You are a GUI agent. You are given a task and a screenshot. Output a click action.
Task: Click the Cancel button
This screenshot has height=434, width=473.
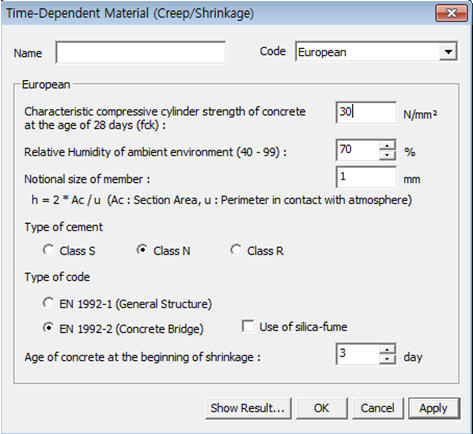[377, 408]
